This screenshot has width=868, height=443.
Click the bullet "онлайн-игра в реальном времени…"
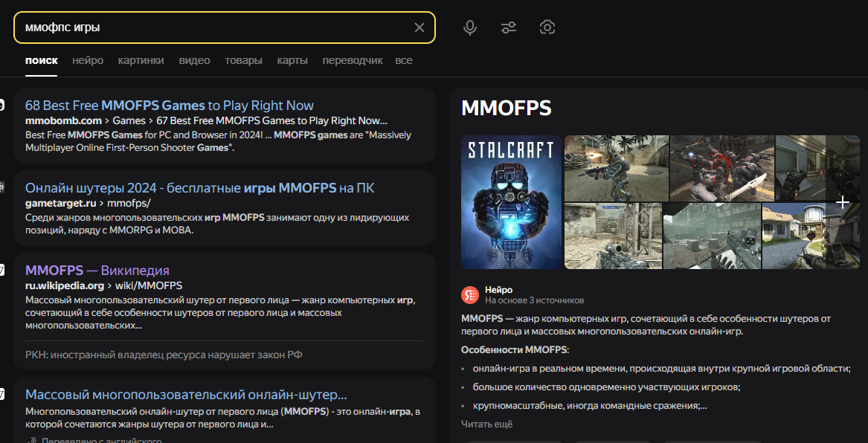661,369
